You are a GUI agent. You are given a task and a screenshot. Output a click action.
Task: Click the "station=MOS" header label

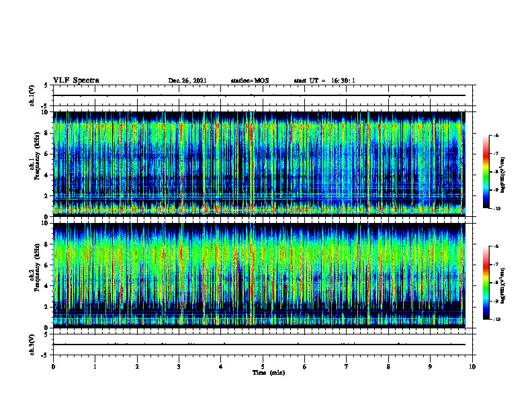coord(250,81)
